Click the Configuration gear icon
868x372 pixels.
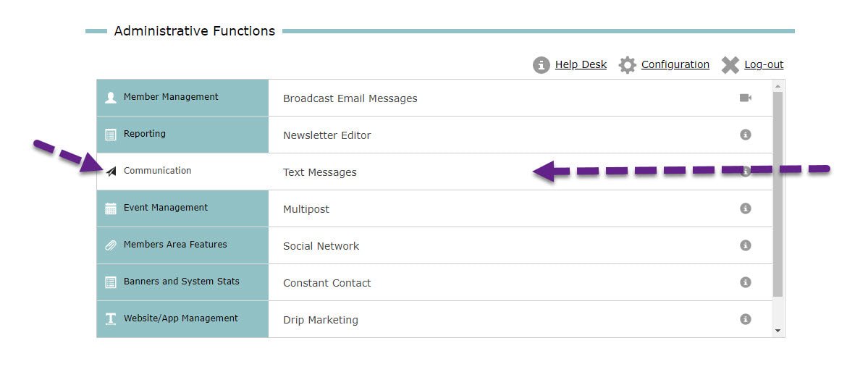coord(627,64)
